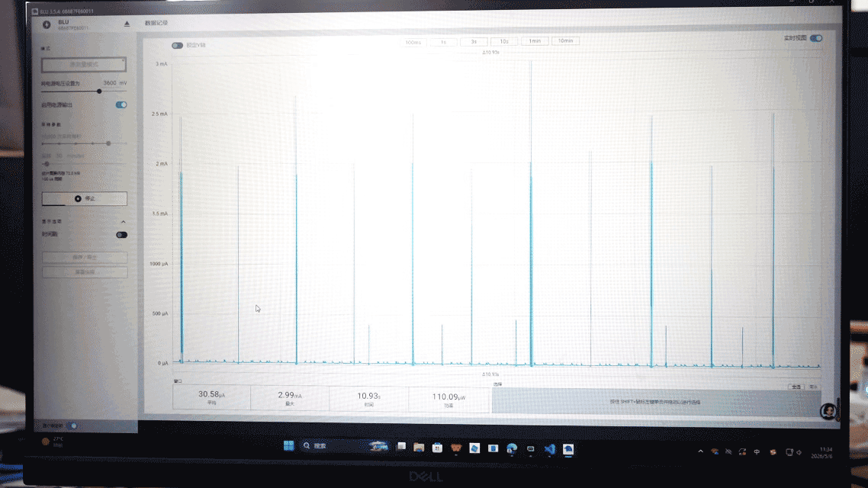The width and height of the screenshot is (868, 488).
Task: Toggle the 时间戳 timestamps switch
Action: point(121,235)
